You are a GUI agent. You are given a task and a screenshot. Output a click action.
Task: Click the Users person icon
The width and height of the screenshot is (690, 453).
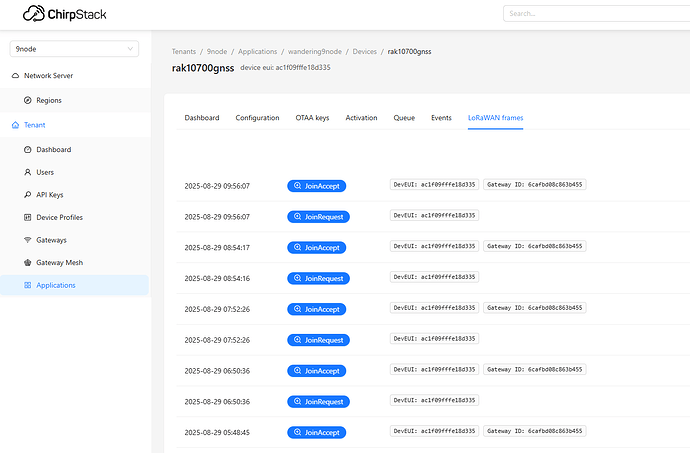click(27, 172)
